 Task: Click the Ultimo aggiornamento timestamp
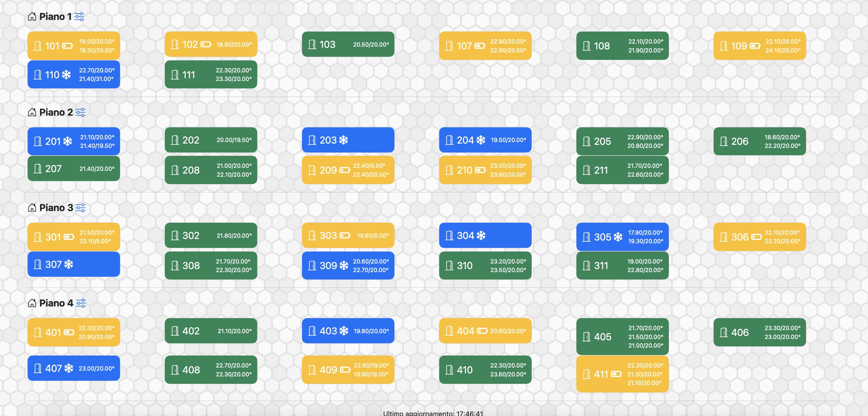coord(433,413)
